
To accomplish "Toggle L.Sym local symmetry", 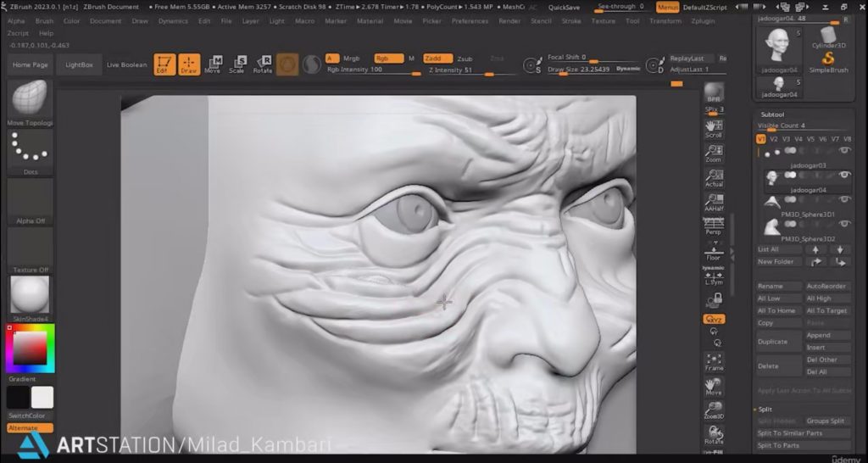I will point(714,276).
